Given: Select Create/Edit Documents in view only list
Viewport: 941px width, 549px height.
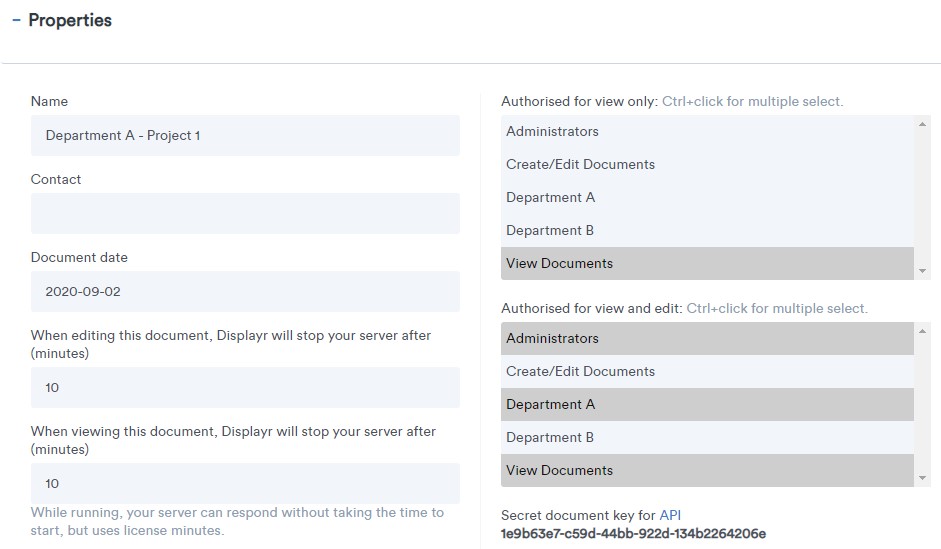Looking at the screenshot, I should 707,164.
